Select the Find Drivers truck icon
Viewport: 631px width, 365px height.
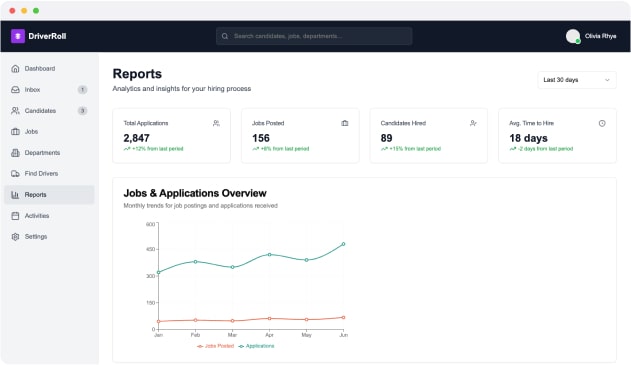click(15, 173)
